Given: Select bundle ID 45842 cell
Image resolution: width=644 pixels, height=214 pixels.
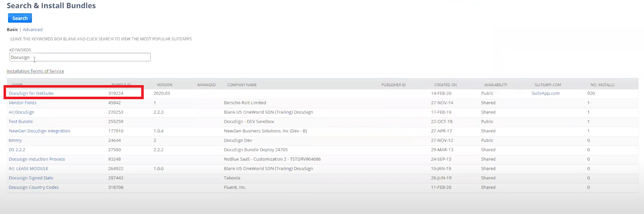Looking at the screenshot, I should (114, 103).
